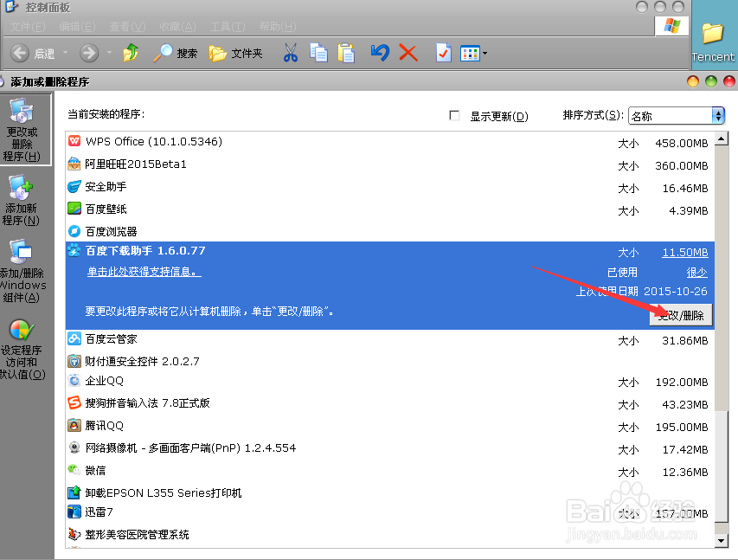This screenshot has width=738, height=560.
Task: Click the 迅雷7 program icon
Action: [74, 512]
